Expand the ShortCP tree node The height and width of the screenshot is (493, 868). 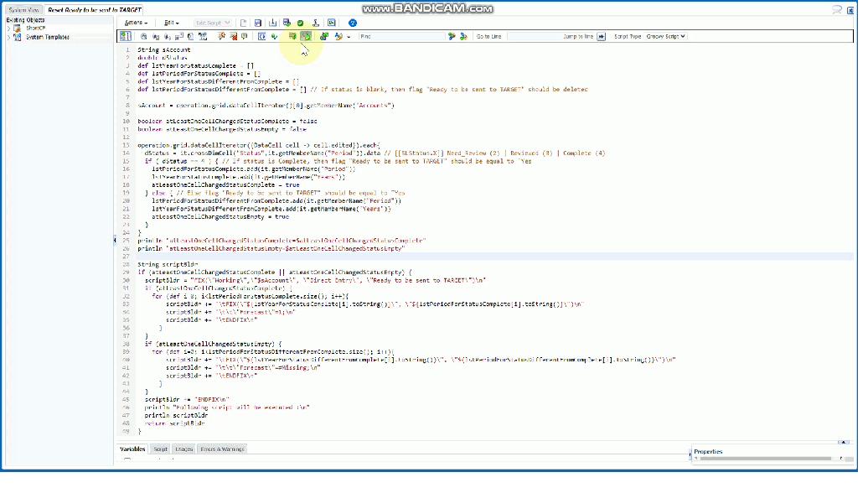click(8, 29)
